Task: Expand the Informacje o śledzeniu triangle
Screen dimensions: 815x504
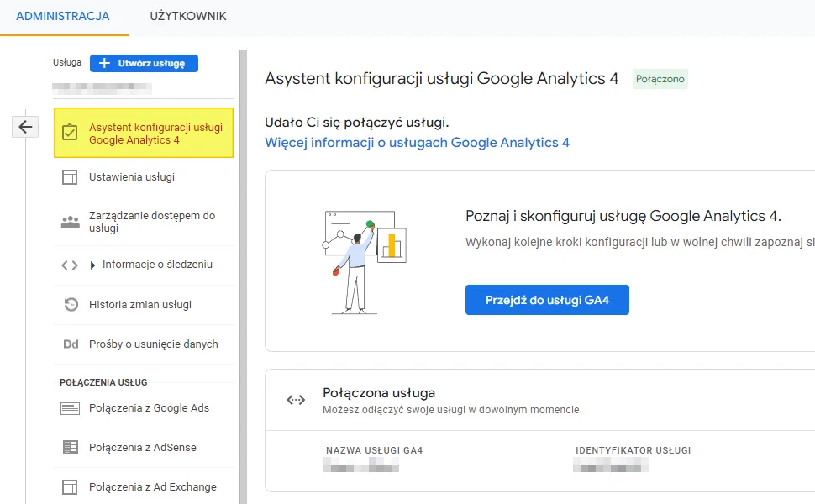Action: click(92, 265)
